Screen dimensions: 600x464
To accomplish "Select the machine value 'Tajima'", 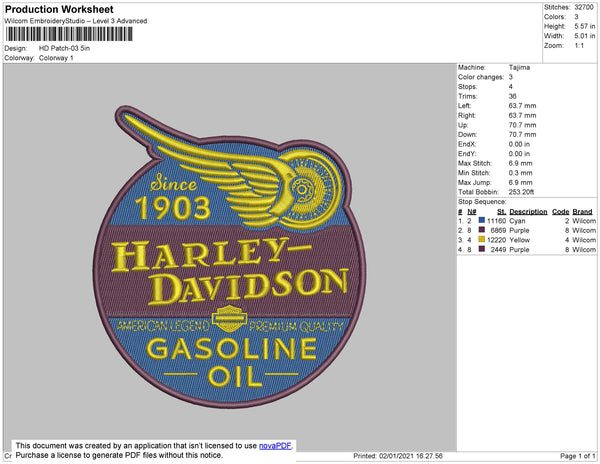I will pos(519,67).
